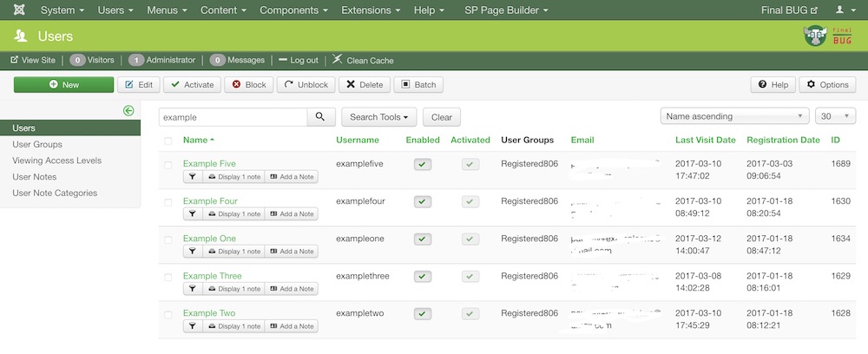
Task: Open the Extensions menu
Action: tap(372, 10)
